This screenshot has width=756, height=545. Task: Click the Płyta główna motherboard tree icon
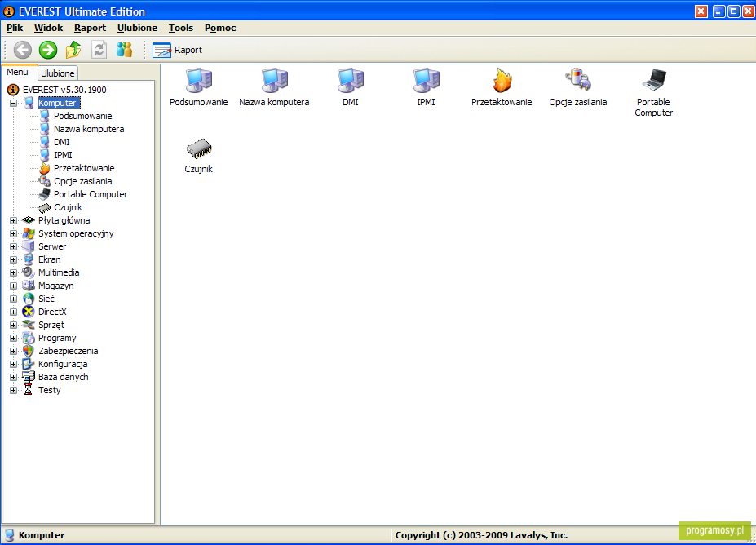[x=29, y=220]
